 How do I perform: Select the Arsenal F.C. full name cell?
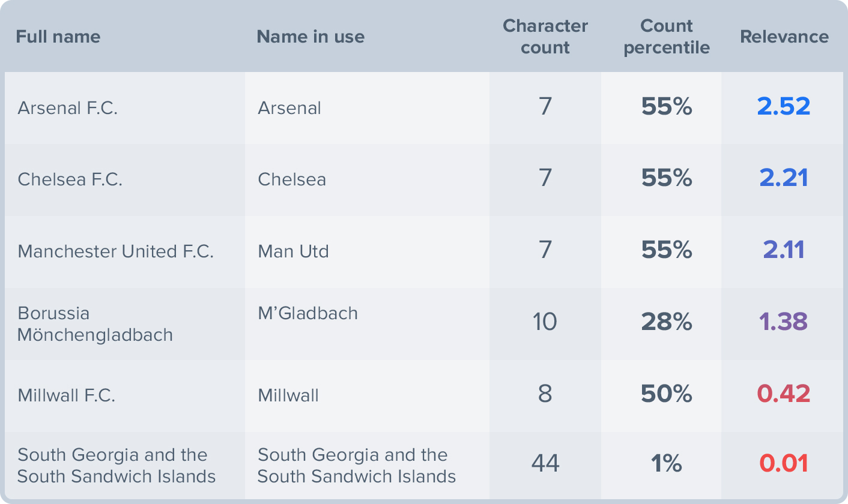pyautogui.click(x=68, y=108)
